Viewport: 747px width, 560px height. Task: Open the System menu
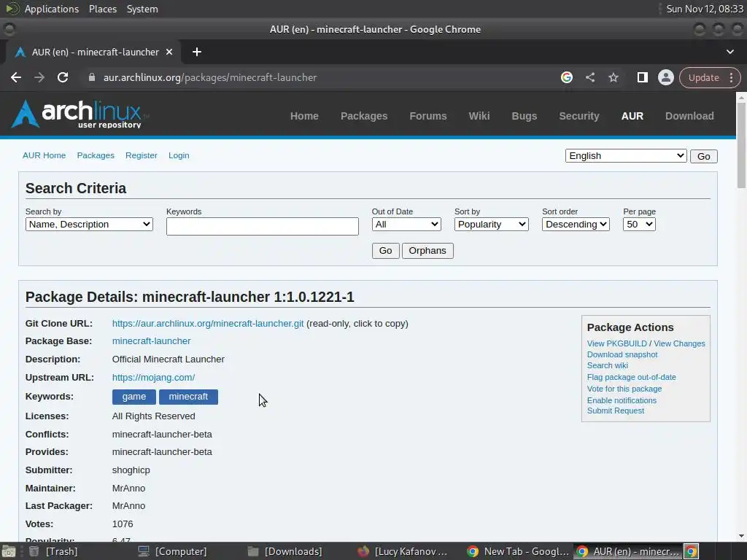point(142,9)
